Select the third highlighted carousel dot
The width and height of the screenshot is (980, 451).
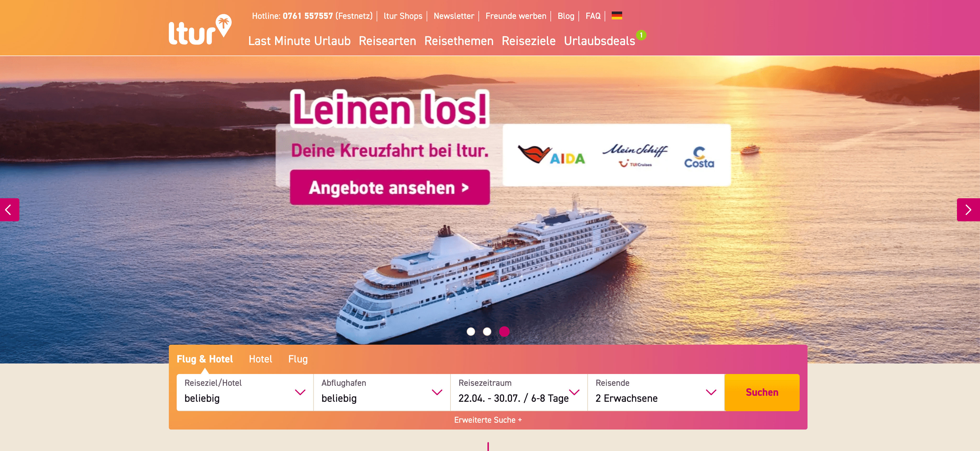click(504, 332)
